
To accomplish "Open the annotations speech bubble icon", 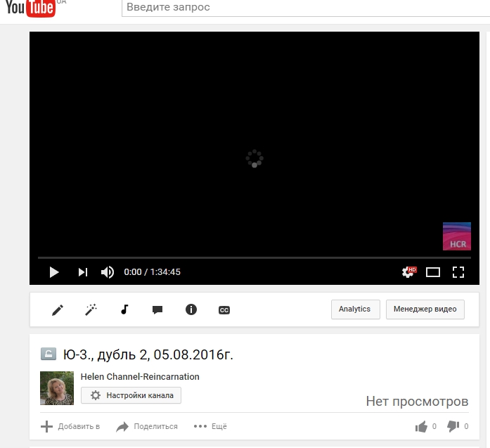I will pos(157,309).
